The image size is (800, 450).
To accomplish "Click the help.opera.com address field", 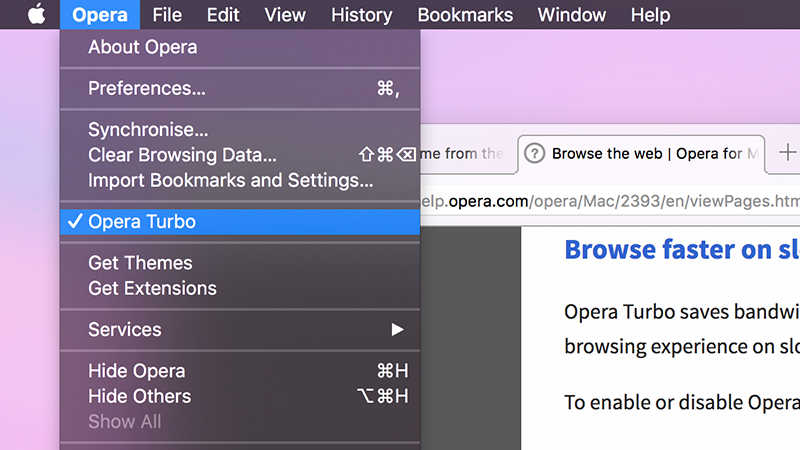I will pyautogui.click(x=610, y=202).
